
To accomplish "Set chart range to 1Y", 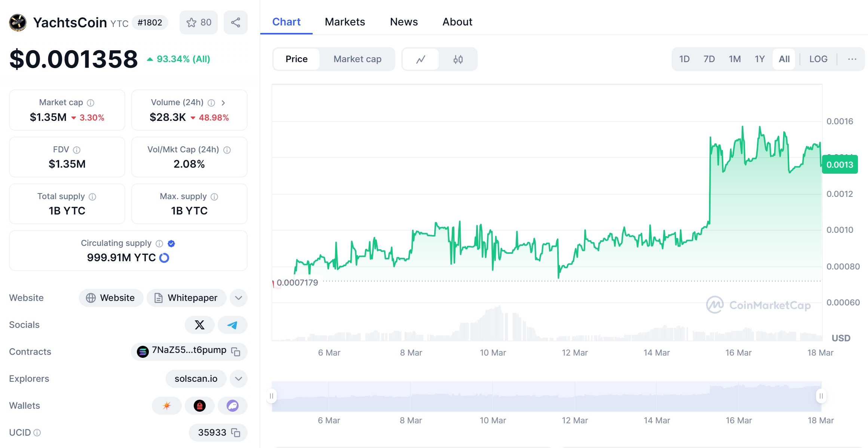I will [x=760, y=59].
